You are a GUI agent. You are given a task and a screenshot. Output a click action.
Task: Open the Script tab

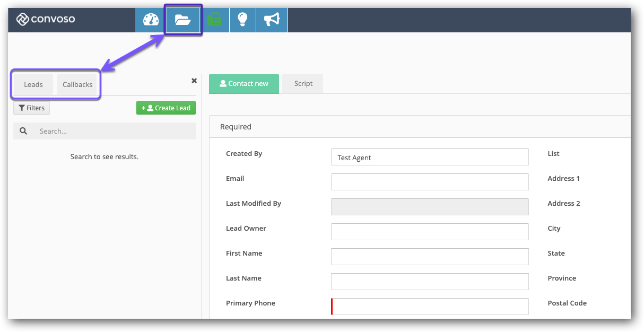303,84
